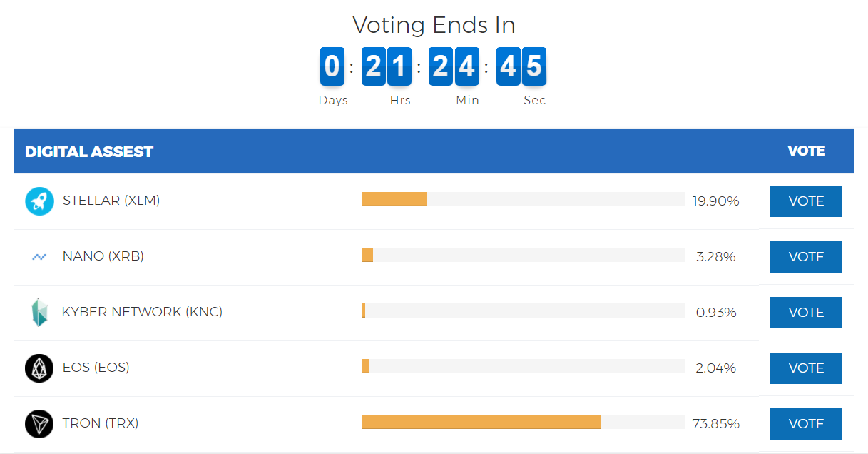Image resolution: width=868 pixels, height=454 pixels.
Task: Click the Kyber Network crystal icon
Action: point(39,313)
